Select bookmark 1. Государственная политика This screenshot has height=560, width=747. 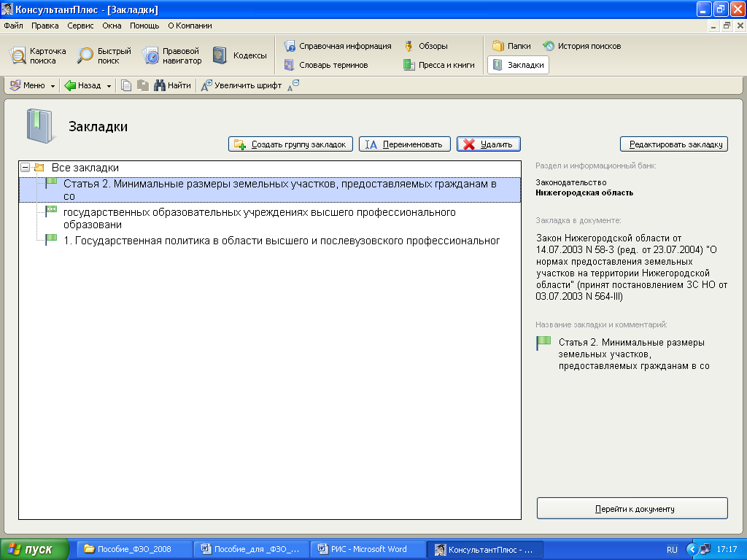[x=282, y=241]
